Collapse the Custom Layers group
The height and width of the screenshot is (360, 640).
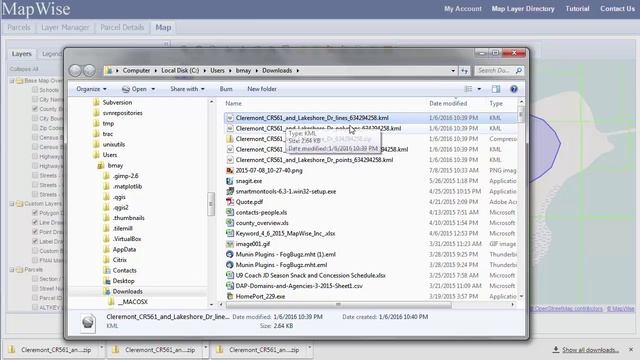[12, 204]
